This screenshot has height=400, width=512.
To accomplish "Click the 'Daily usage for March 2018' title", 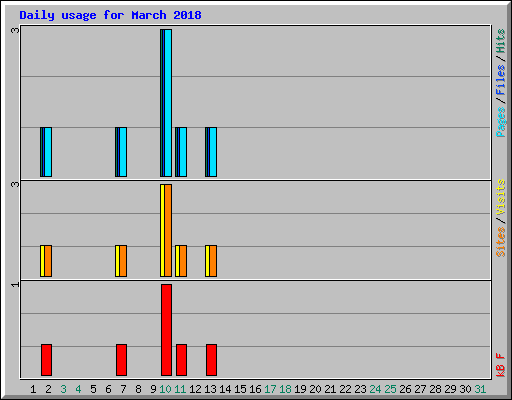I will [x=110, y=15].
